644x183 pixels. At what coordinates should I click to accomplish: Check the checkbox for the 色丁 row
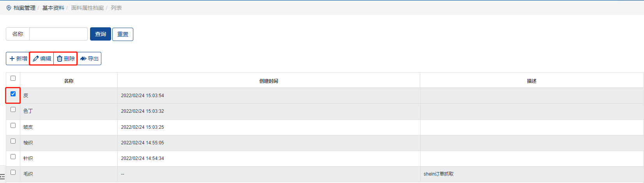coord(13,110)
